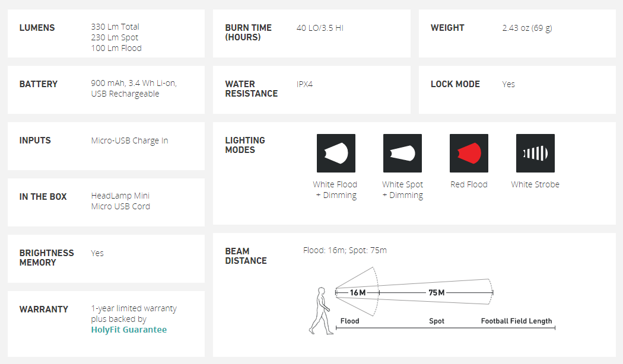Viewport: 623px width, 364px height.
Task: Click the White Spot lighting mode icon
Action: pyautogui.click(x=402, y=153)
